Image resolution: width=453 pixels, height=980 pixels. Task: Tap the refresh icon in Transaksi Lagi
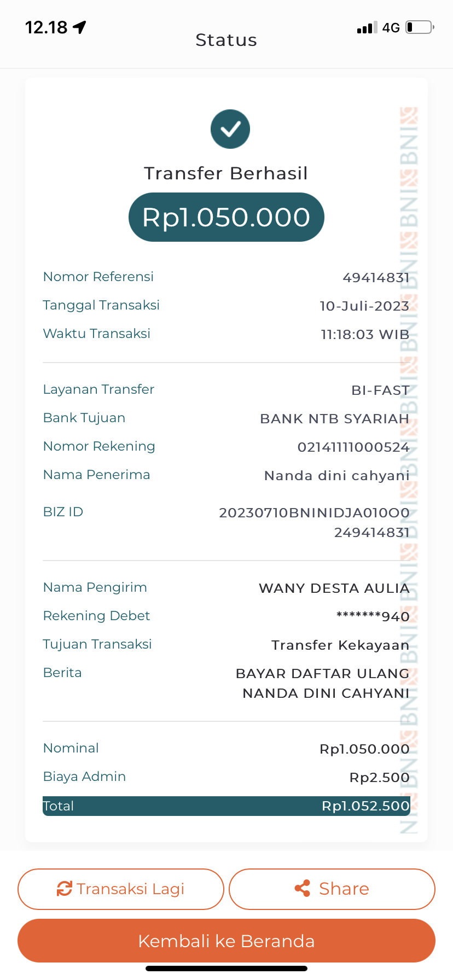65,889
